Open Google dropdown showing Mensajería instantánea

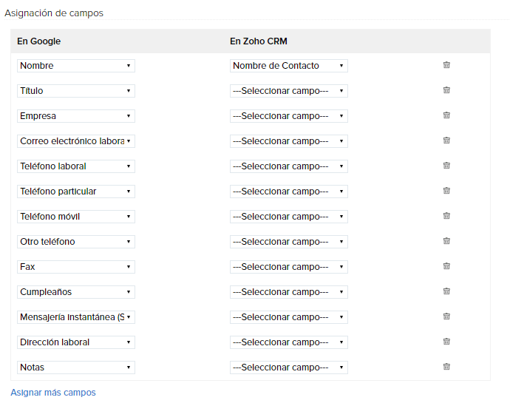click(x=75, y=317)
